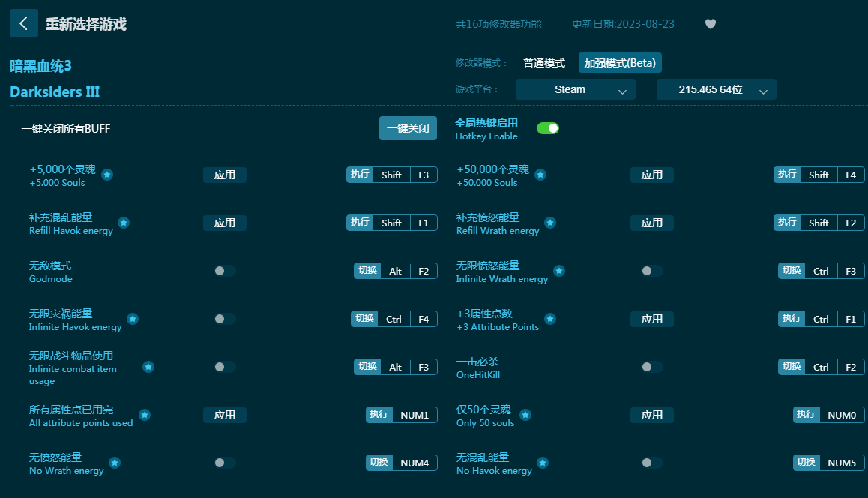Click Shift F3 hotkey for +5,000 Souls
This screenshot has height=498, width=868.
pos(392,175)
